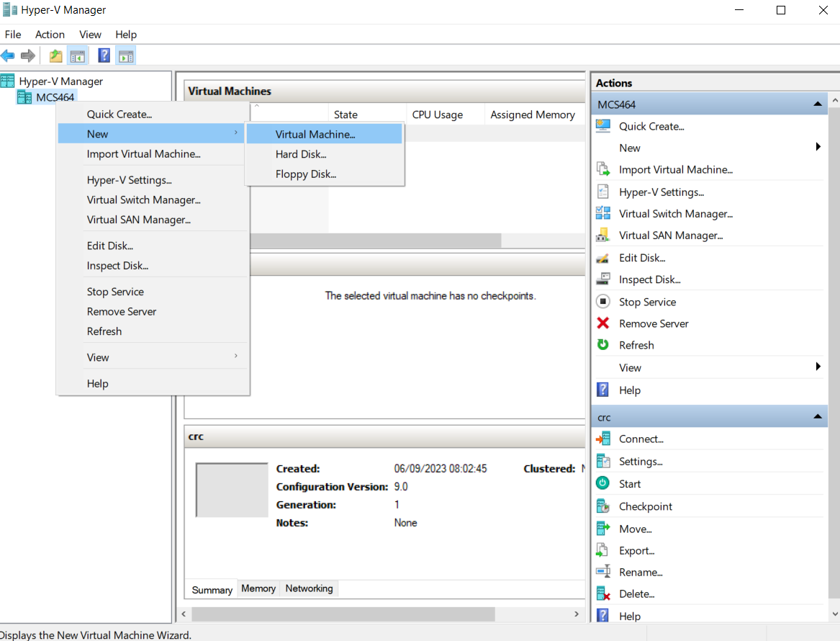Open the Action menu in menu bar

pos(50,35)
